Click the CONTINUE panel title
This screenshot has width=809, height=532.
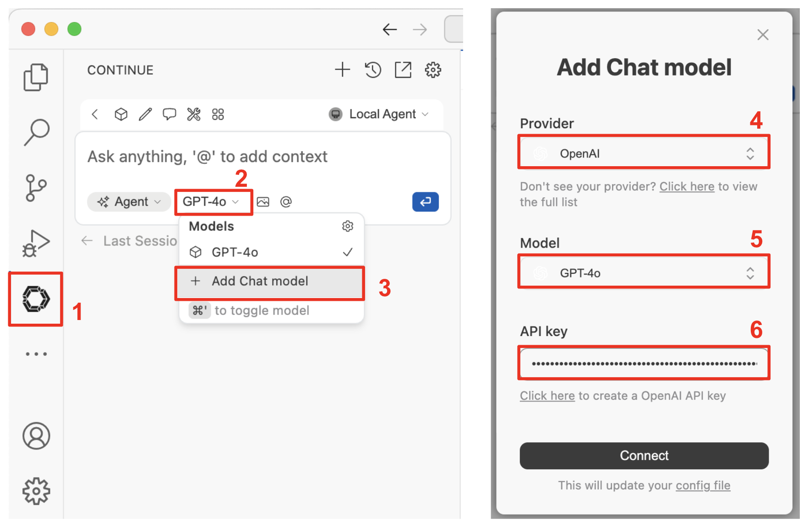120,70
